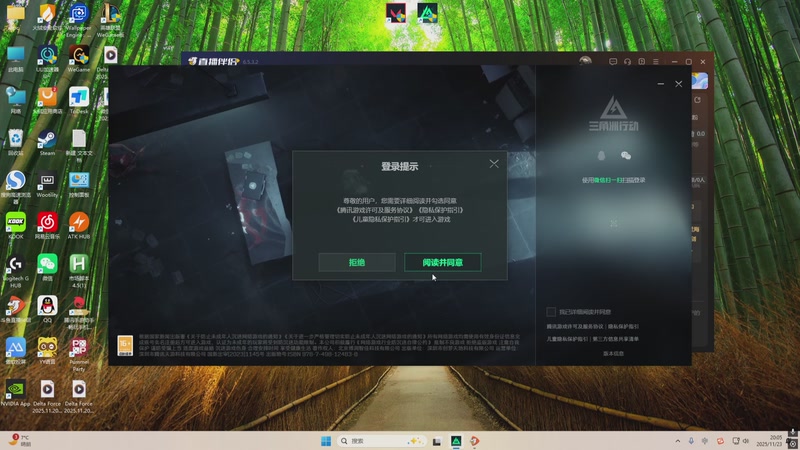
Task: Select QQ login icon in launcher
Action: coord(601,156)
